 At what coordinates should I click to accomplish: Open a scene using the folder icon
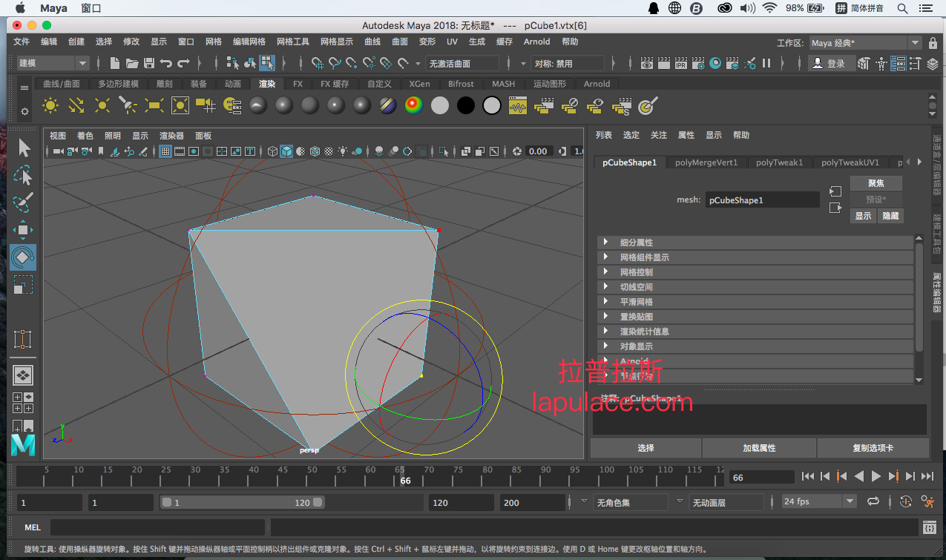pyautogui.click(x=132, y=63)
